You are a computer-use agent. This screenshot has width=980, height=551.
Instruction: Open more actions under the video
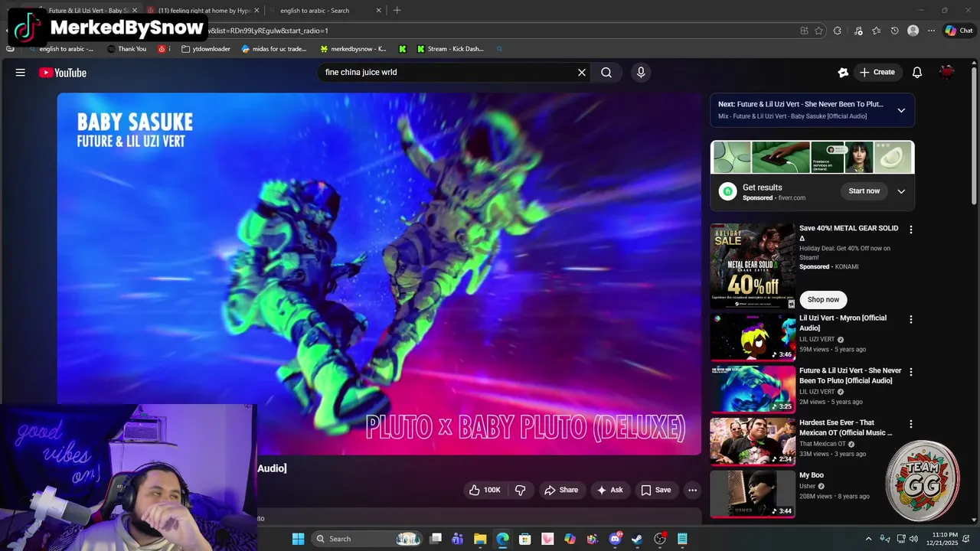coord(692,490)
